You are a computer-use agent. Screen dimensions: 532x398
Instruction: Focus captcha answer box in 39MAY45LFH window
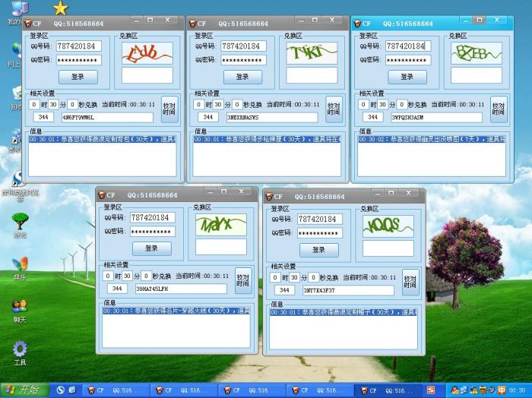[x=221, y=246]
